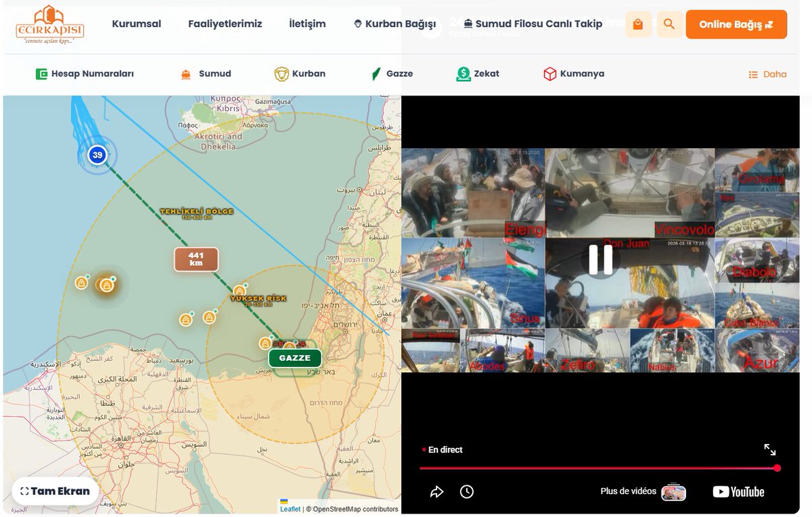Click the 39 ship cluster marker
This screenshot has width=812, height=517.
pyautogui.click(x=97, y=155)
